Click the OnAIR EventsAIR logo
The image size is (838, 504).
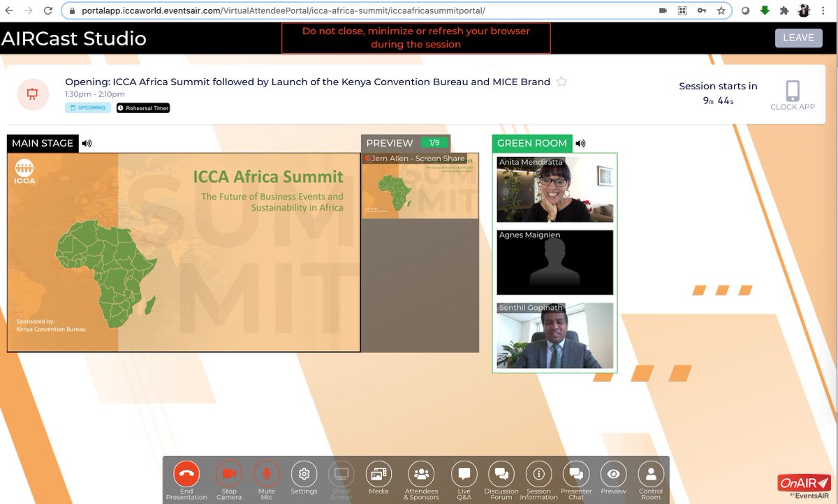pos(804,486)
